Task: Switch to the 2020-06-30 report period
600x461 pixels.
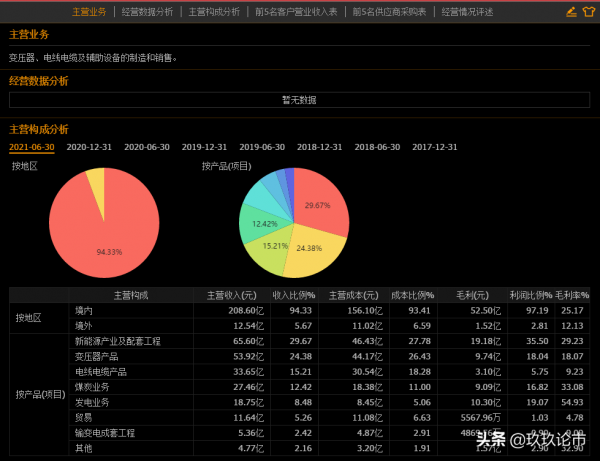Action: pyautogui.click(x=147, y=147)
